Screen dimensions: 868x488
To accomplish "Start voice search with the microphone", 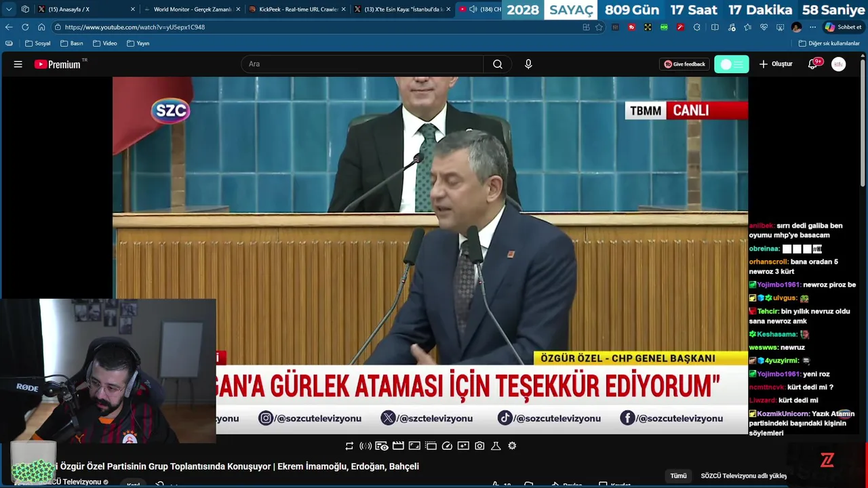I will 528,64.
